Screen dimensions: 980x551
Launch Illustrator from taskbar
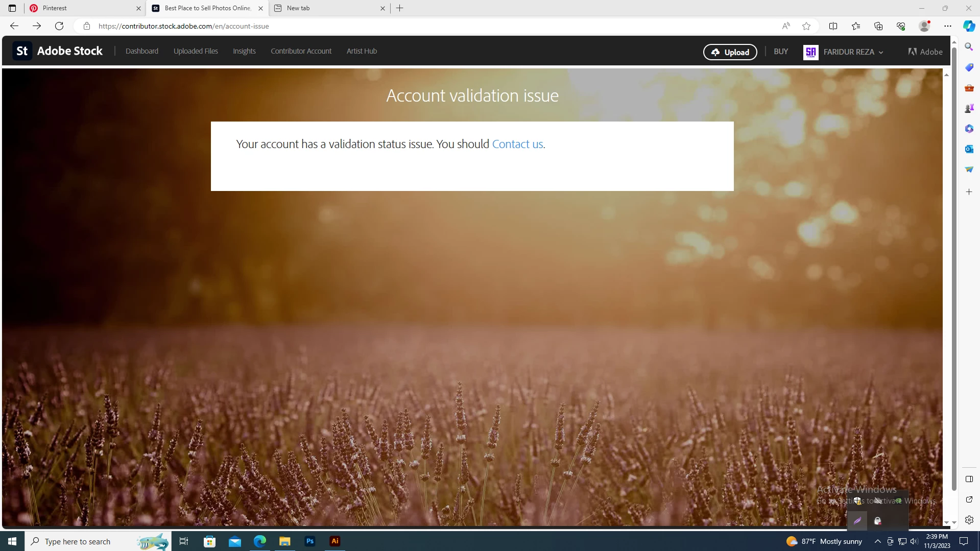click(335, 541)
